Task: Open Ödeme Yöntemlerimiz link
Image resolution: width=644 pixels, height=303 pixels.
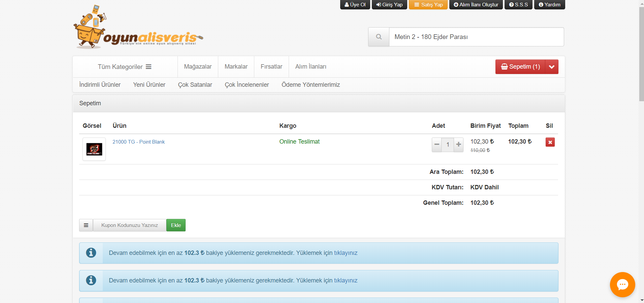Action: (x=311, y=85)
